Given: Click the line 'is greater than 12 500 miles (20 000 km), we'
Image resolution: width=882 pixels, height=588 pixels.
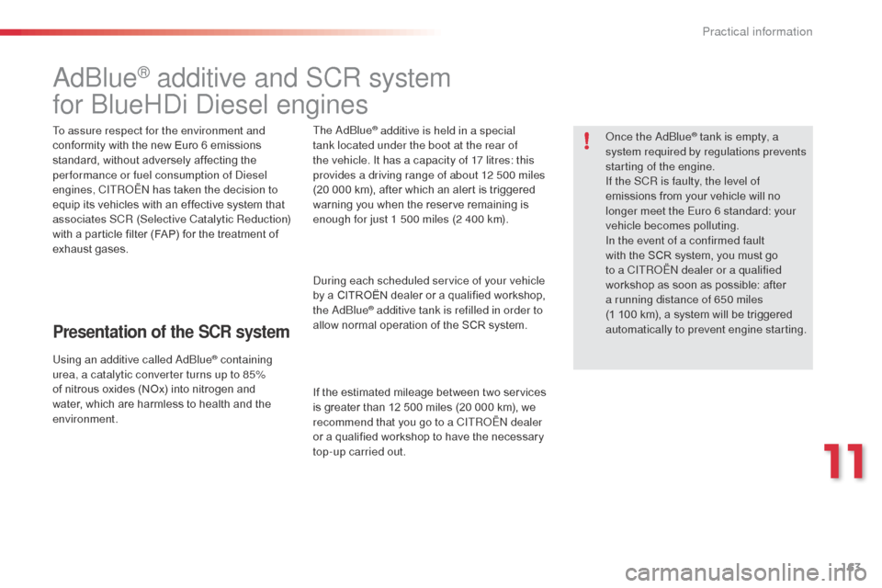Looking at the screenshot, I should (424, 407).
